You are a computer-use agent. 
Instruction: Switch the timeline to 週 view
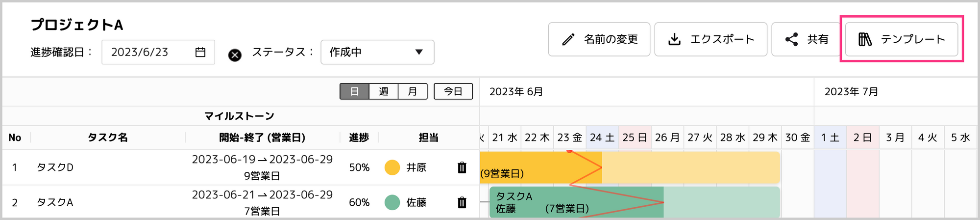coord(384,91)
